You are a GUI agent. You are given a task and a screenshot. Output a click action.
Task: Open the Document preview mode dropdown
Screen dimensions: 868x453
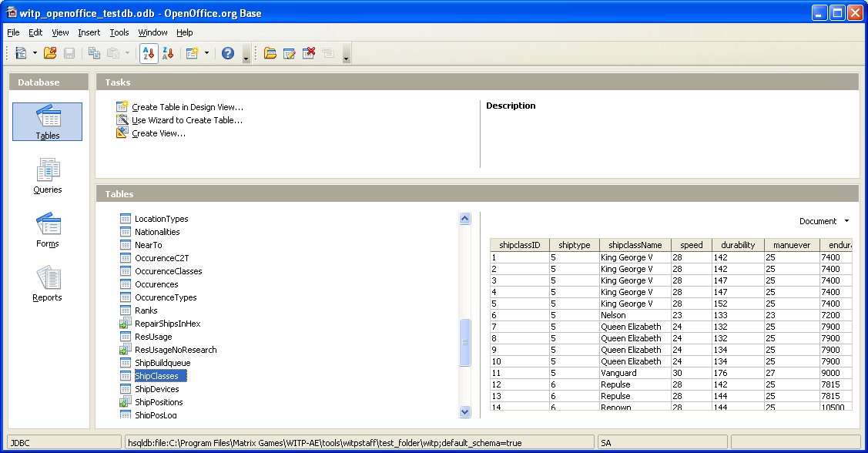[x=824, y=221]
